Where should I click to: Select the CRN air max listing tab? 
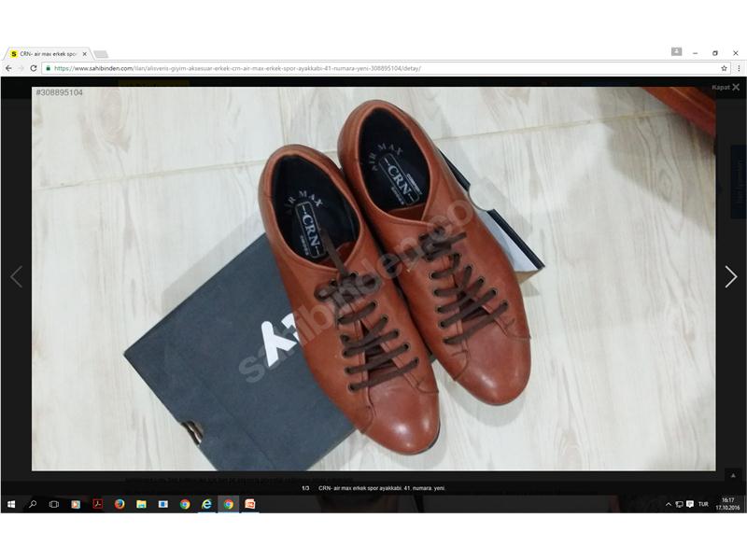47,54
